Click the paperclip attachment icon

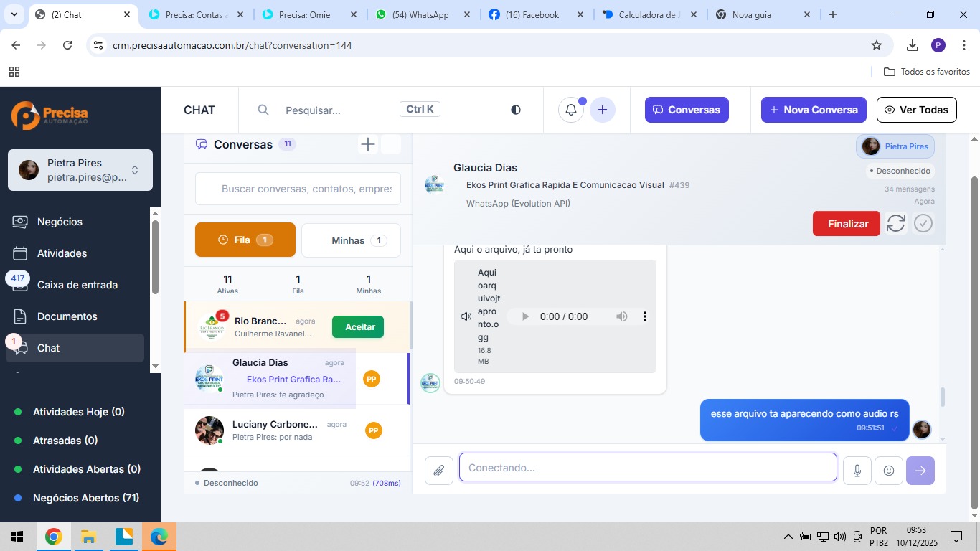438,471
